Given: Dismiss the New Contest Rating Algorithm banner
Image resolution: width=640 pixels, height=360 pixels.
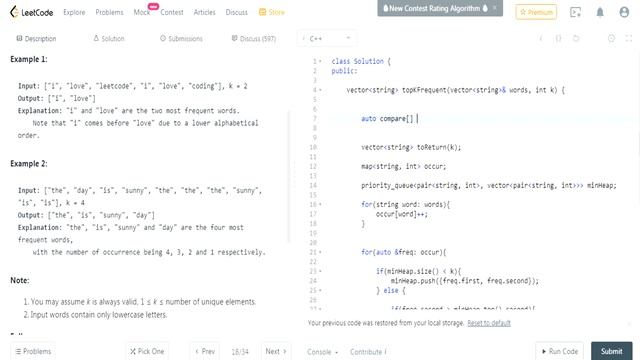Looking at the screenshot, I should coord(495,8).
